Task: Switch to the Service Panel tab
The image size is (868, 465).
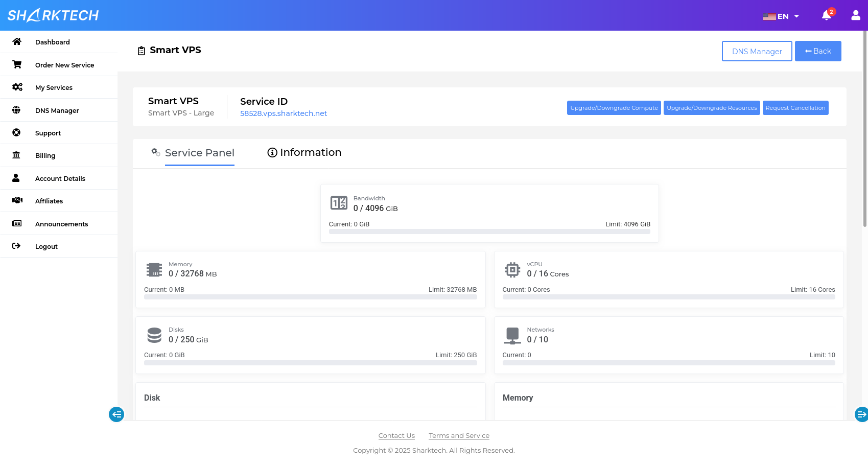Action: point(200,153)
